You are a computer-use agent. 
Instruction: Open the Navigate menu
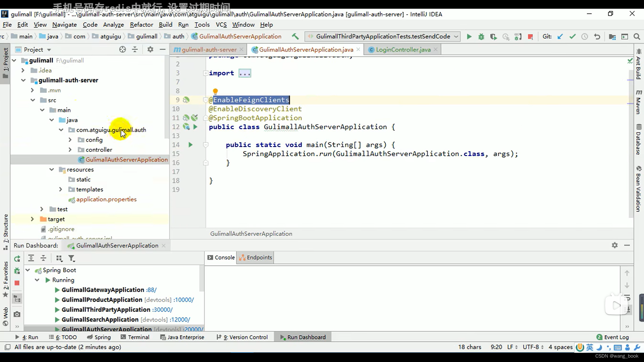click(x=64, y=25)
